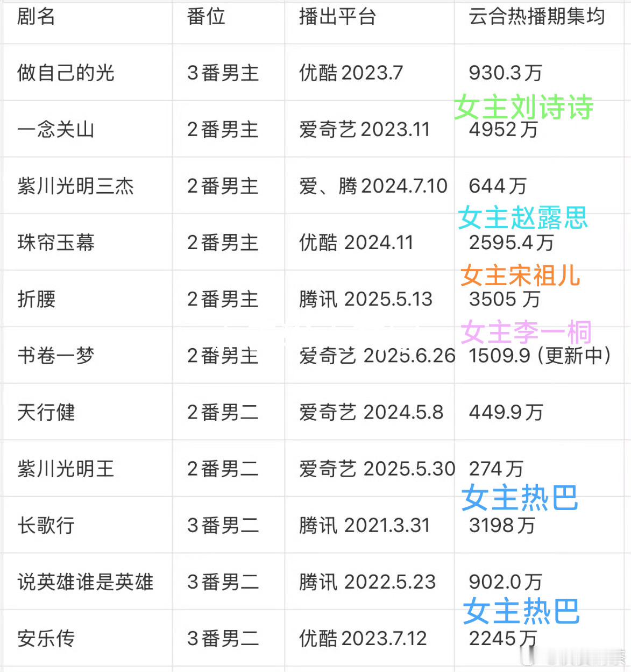Select the drama title 说英雄谁是英雄
The width and height of the screenshot is (631, 672).
pyautogui.click(x=86, y=582)
